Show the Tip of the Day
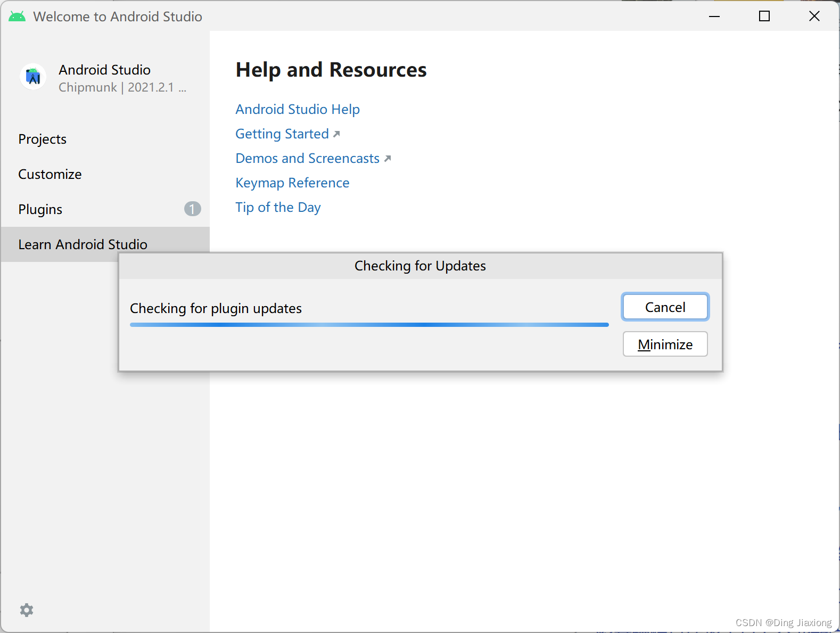Screen dimensions: 840x633 (x=278, y=207)
